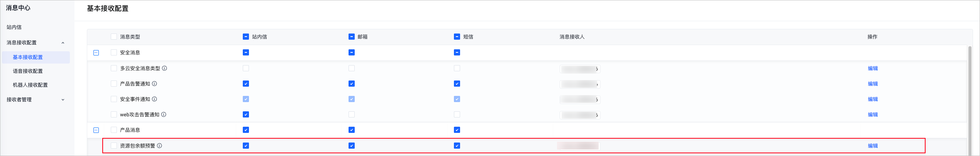Image resolution: width=980 pixels, height=156 pixels.
Task: Collapse the 产品消息 group row
Action: pyautogui.click(x=96, y=130)
